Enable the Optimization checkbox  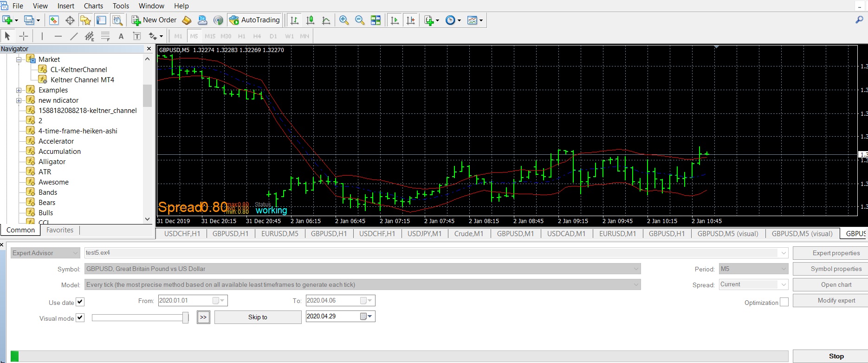click(784, 302)
